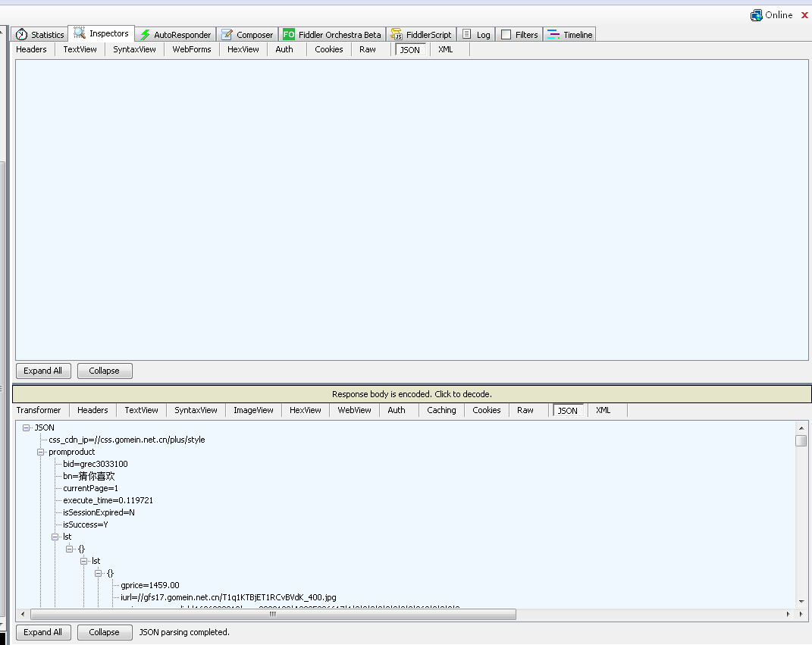Open the AutoResponder tab
Screen dimensions: 812x645
click(x=176, y=35)
